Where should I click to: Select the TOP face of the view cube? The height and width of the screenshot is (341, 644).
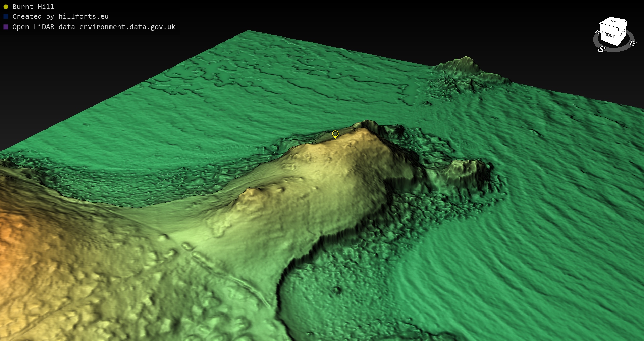point(614,21)
